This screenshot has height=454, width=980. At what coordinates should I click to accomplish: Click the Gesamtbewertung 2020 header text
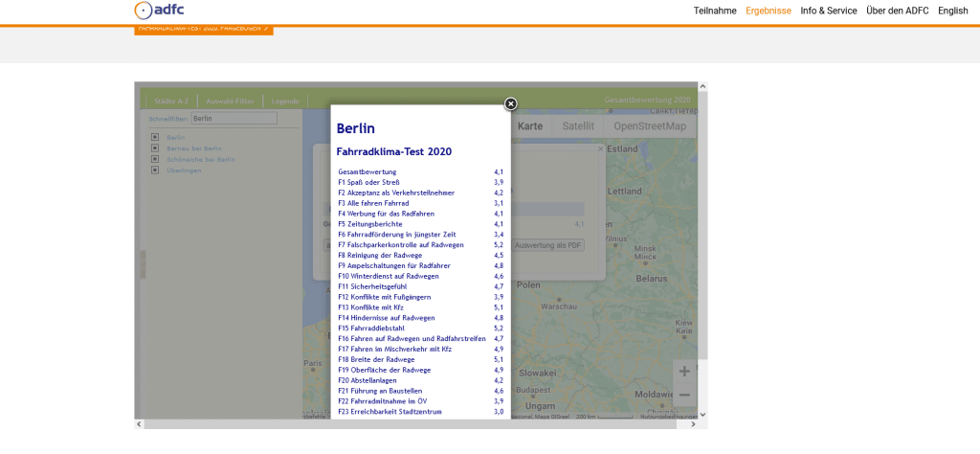[x=648, y=100]
